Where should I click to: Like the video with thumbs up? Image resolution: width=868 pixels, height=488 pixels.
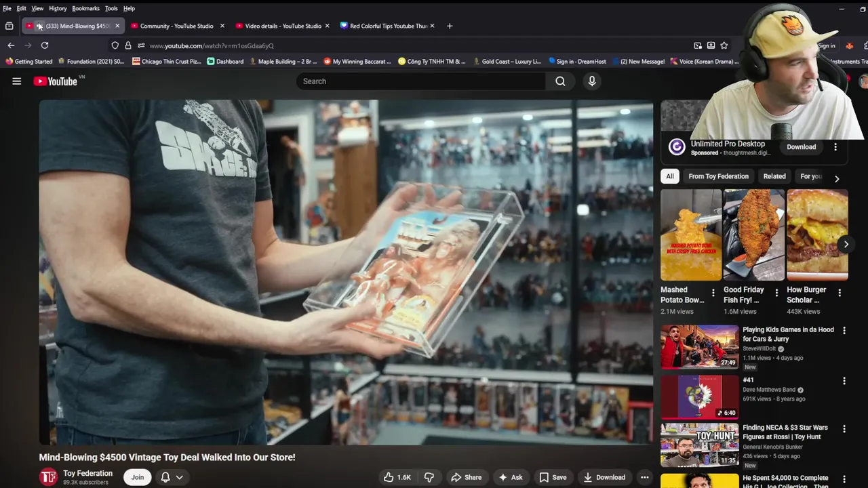pos(397,477)
